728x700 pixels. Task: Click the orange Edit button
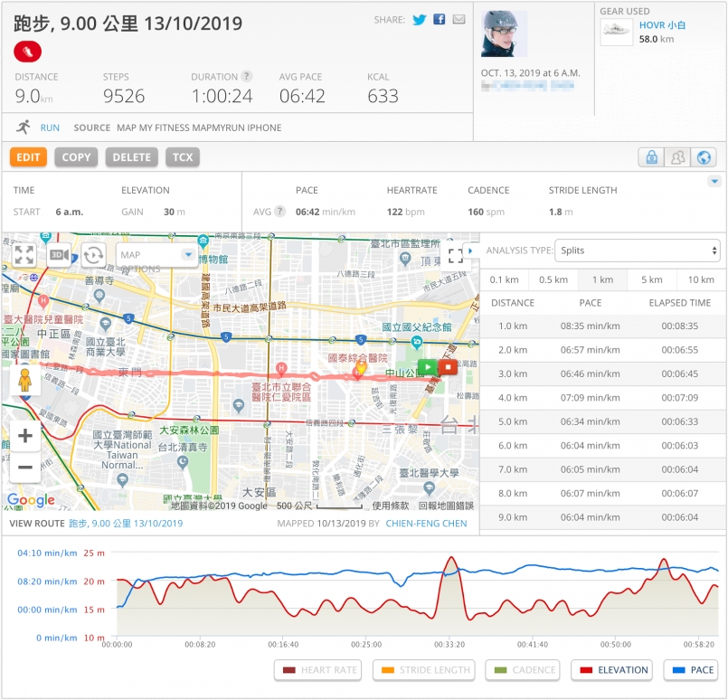(28, 157)
